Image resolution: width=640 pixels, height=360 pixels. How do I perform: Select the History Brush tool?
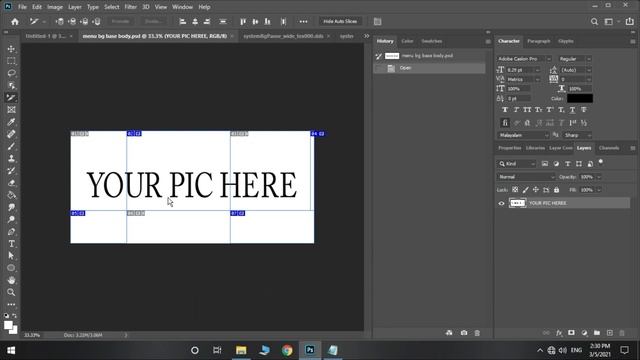(x=11, y=171)
